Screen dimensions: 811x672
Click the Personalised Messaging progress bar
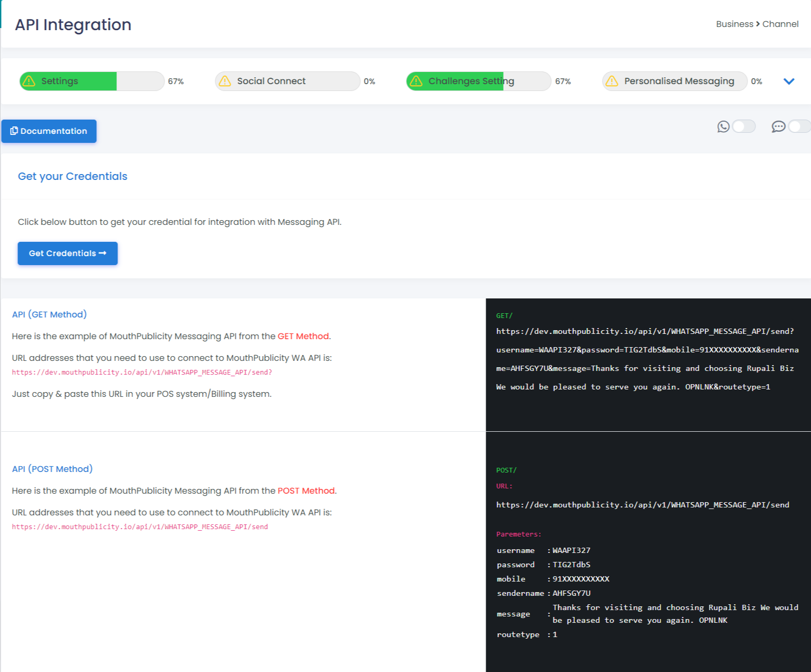(675, 81)
